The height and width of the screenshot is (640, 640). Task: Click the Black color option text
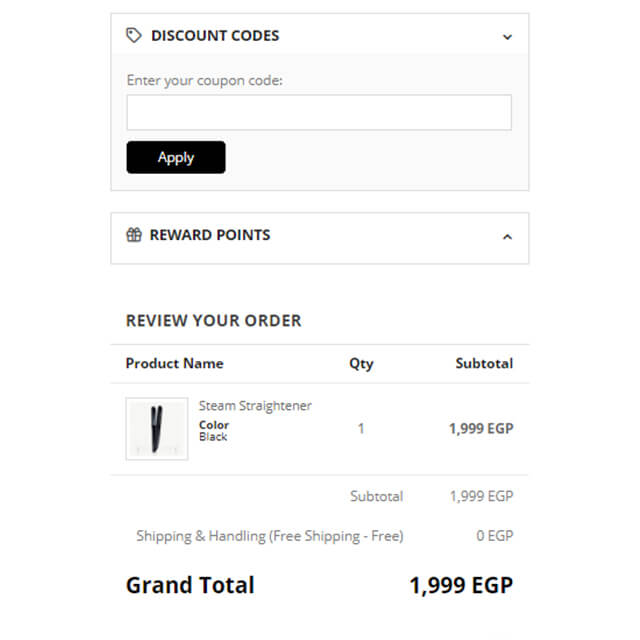pyautogui.click(x=213, y=437)
